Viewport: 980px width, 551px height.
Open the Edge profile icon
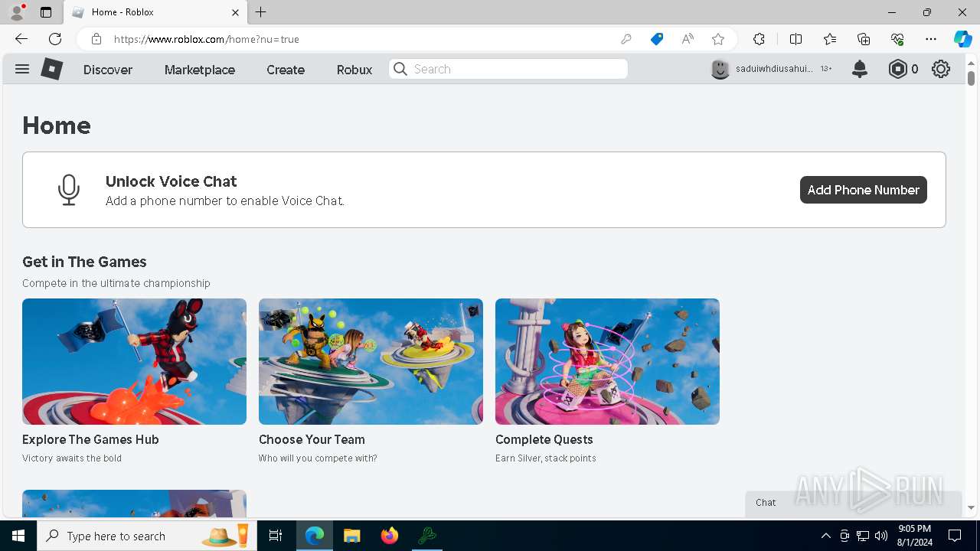tap(16, 12)
